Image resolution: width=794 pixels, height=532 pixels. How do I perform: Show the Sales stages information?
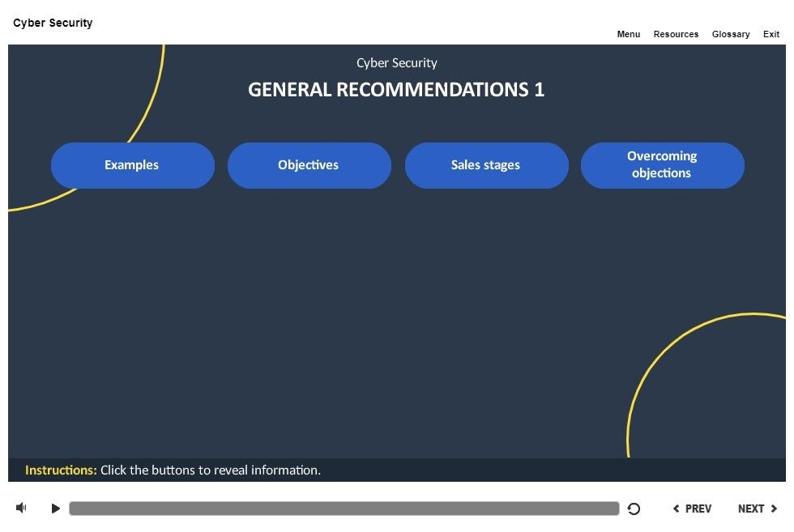pyautogui.click(x=487, y=165)
